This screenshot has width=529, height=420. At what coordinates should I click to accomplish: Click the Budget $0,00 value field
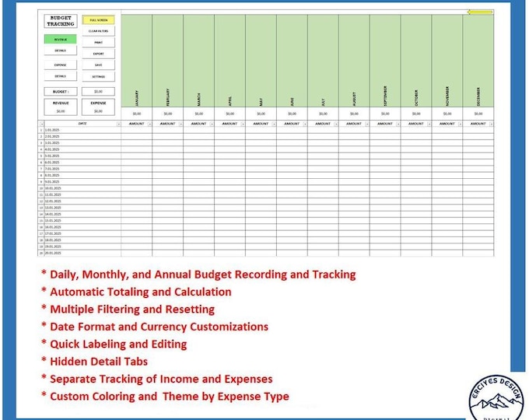point(99,92)
